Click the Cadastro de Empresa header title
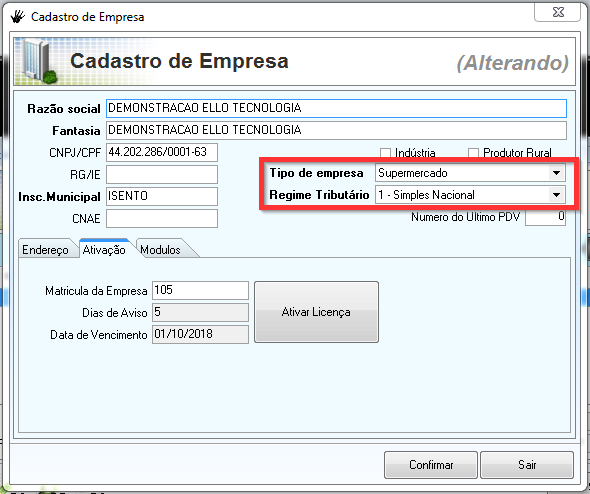Screen dimensions: 590x494 [179, 61]
